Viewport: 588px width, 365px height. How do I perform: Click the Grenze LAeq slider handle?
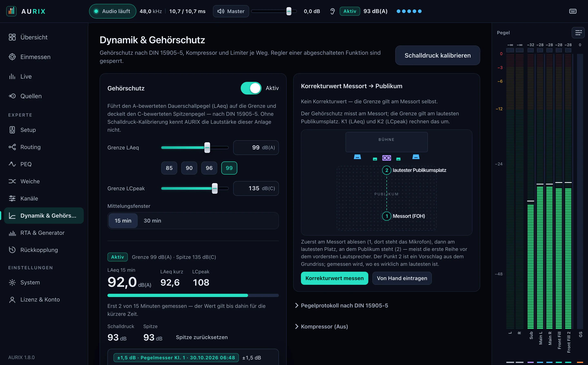click(x=207, y=148)
